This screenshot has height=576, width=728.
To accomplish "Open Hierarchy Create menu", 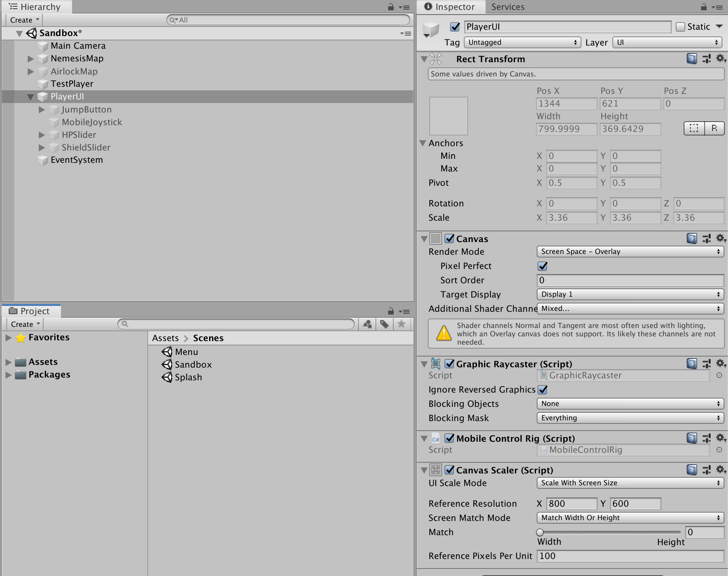I will (25, 20).
